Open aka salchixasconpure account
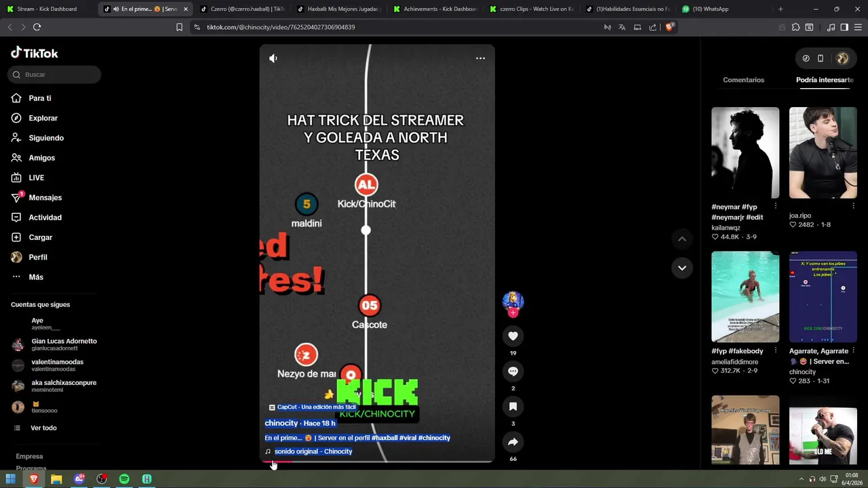Image resolution: width=868 pixels, height=488 pixels. pos(54,386)
